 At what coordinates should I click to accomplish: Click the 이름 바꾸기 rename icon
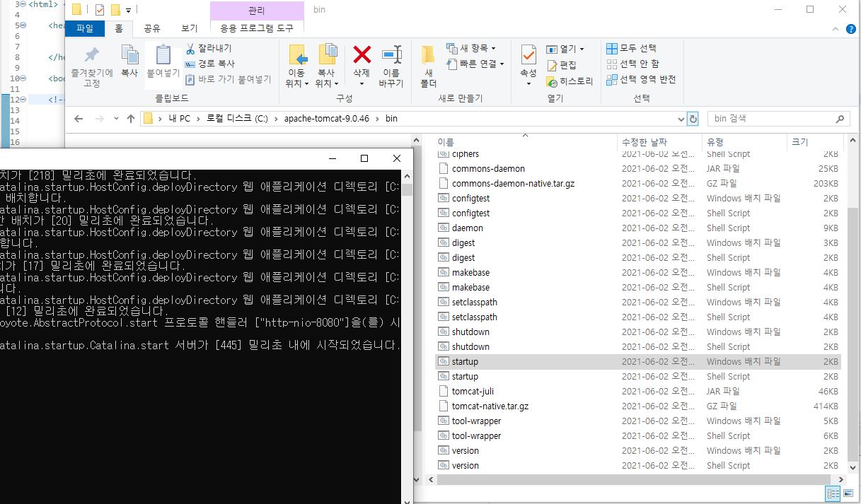click(391, 55)
